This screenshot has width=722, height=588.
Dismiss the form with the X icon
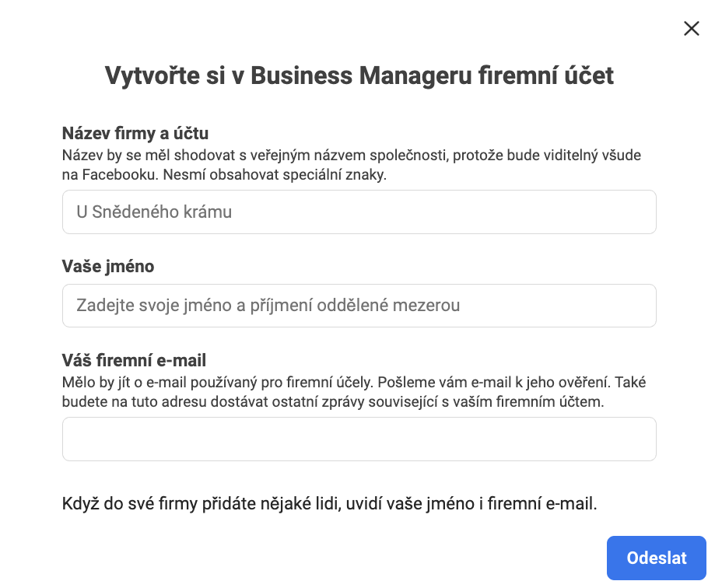pyautogui.click(x=691, y=29)
